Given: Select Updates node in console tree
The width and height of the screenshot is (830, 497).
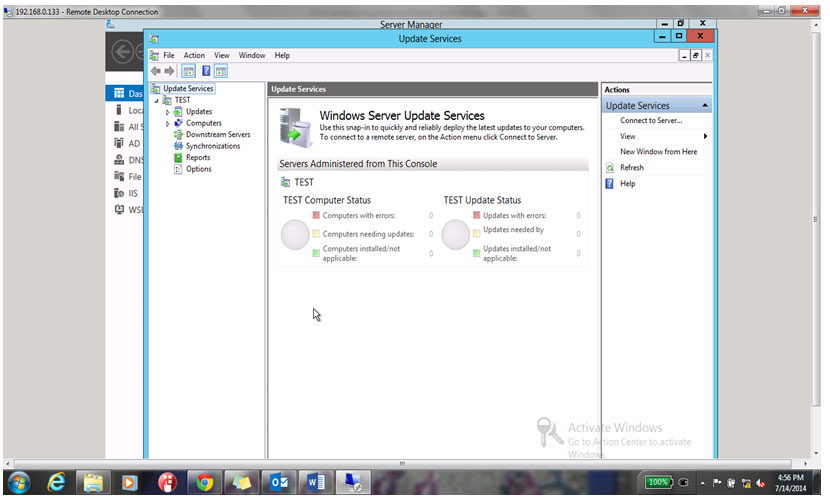Looking at the screenshot, I should [x=199, y=112].
